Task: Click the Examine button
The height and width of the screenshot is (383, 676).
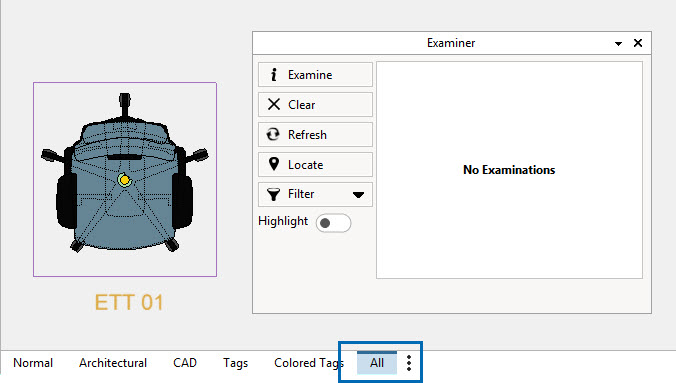Action: point(315,75)
